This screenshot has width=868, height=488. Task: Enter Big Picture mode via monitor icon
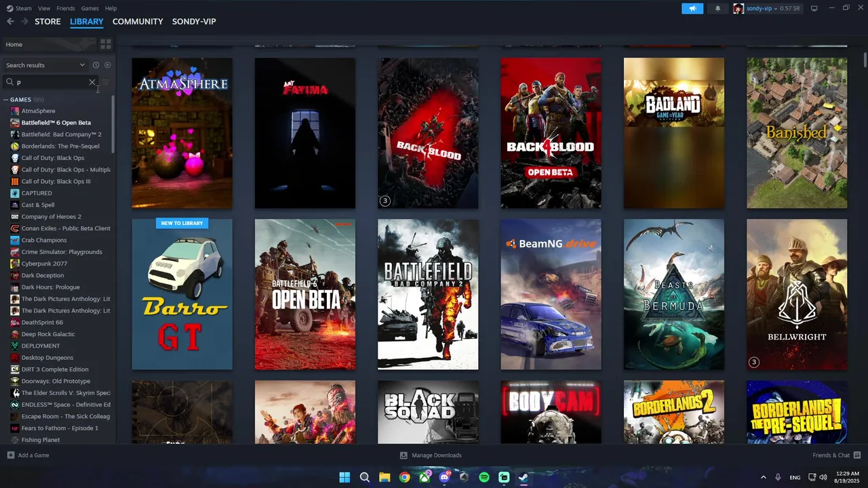814,8
